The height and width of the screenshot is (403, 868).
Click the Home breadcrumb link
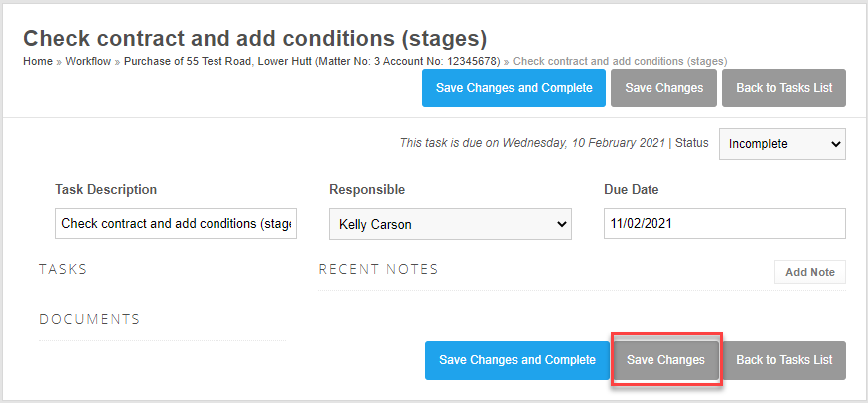click(x=37, y=61)
